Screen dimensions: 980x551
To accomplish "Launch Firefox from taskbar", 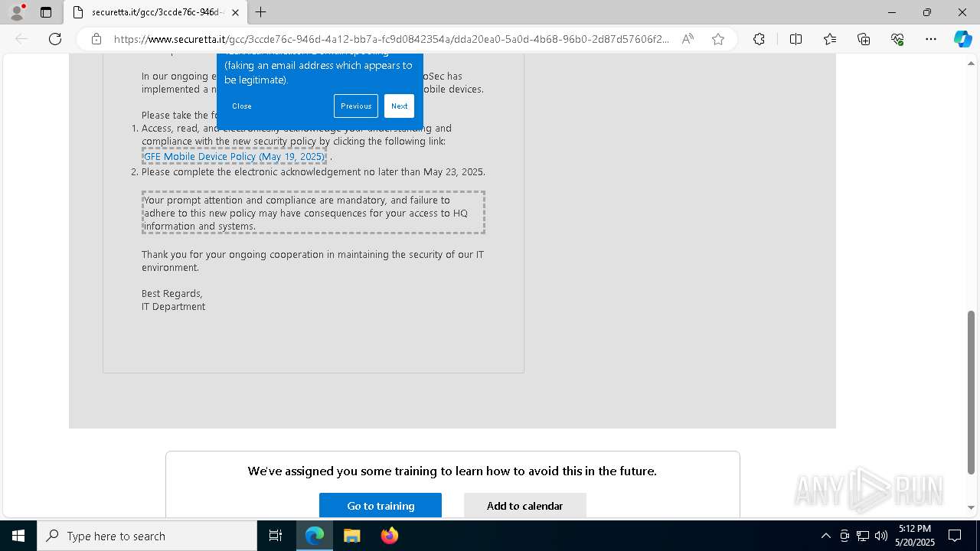I will [x=390, y=536].
